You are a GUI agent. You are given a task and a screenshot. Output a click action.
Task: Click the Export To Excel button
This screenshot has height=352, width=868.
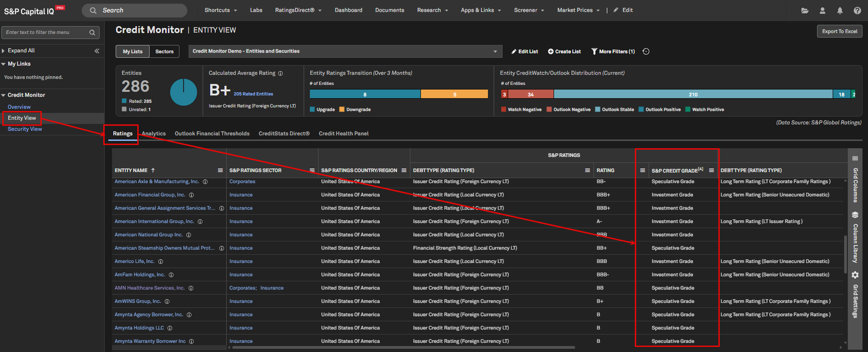click(x=839, y=31)
